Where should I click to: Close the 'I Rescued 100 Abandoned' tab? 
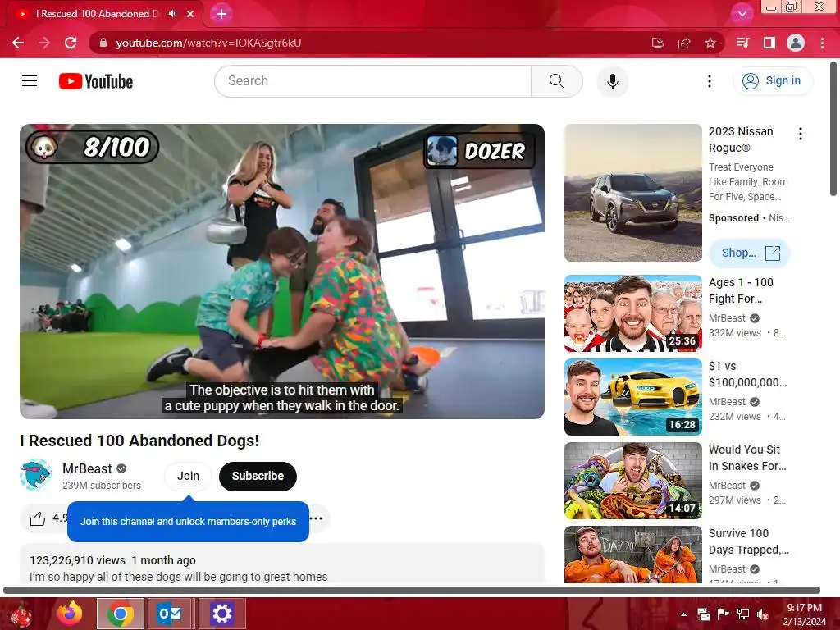pyautogui.click(x=190, y=14)
